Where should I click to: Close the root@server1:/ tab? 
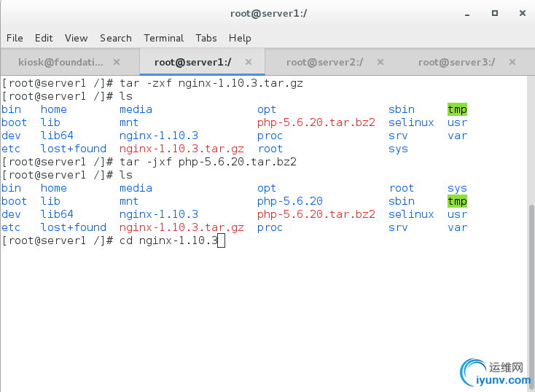point(249,62)
